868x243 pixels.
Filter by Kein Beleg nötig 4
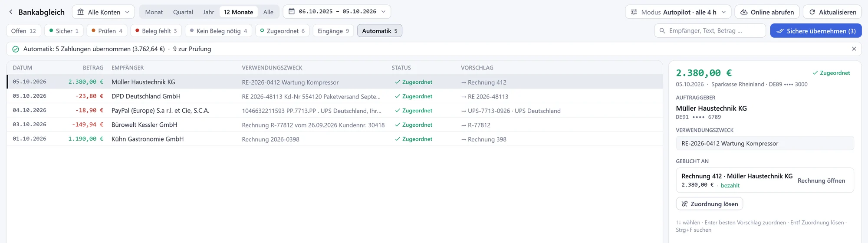point(218,31)
